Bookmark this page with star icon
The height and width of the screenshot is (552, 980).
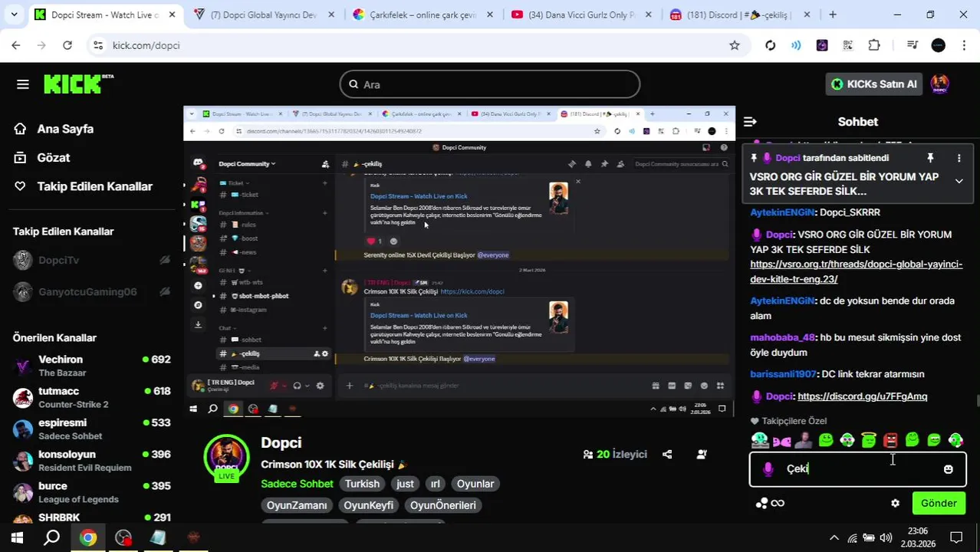[x=734, y=45]
